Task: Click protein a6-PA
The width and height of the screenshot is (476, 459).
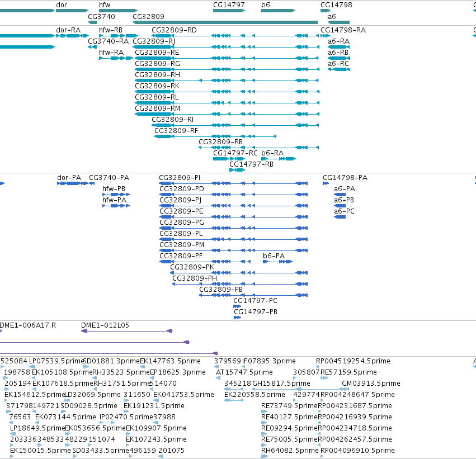Action: (345, 189)
